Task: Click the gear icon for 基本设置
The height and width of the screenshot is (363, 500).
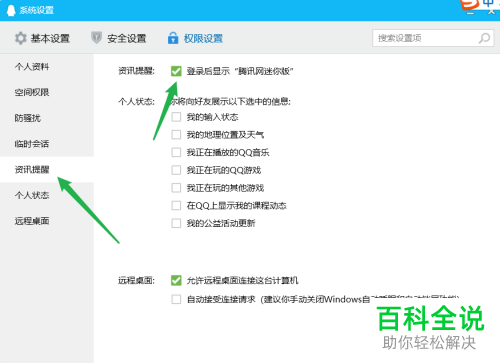Action: click(x=21, y=38)
